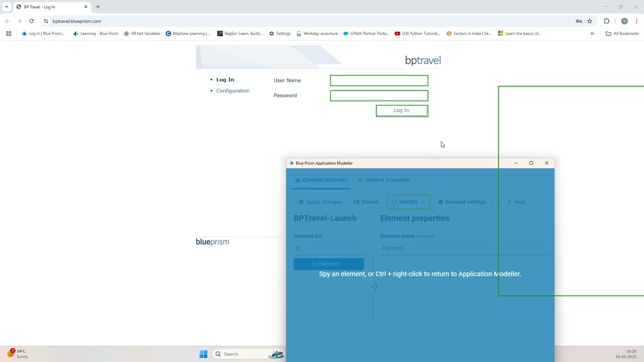Click the Password input field
This screenshot has height=362, width=644.
(x=379, y=96)
